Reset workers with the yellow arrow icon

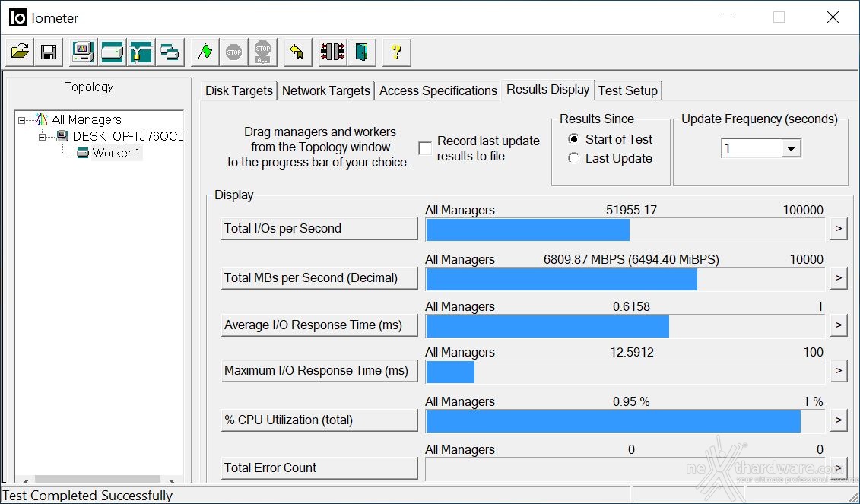297,52
